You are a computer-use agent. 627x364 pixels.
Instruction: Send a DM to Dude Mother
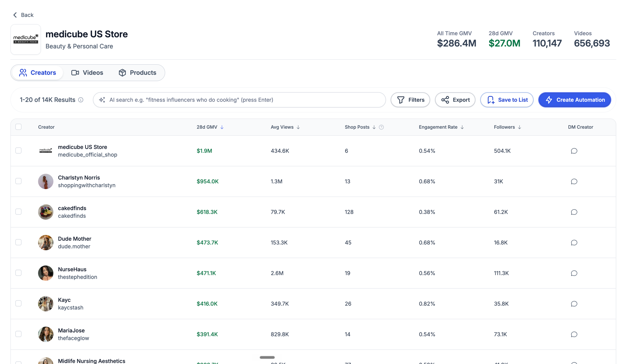574,243
